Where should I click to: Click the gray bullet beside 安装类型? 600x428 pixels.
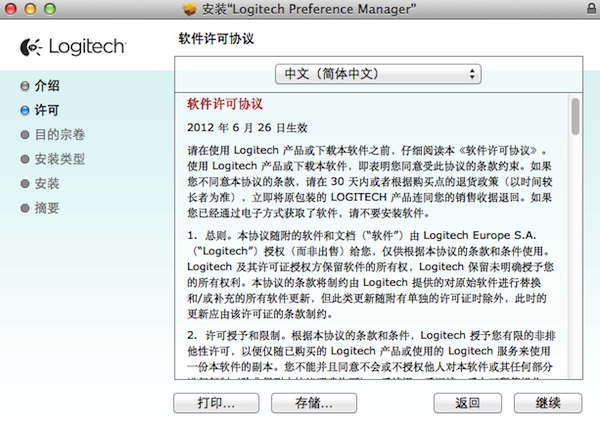pos(25,159)
